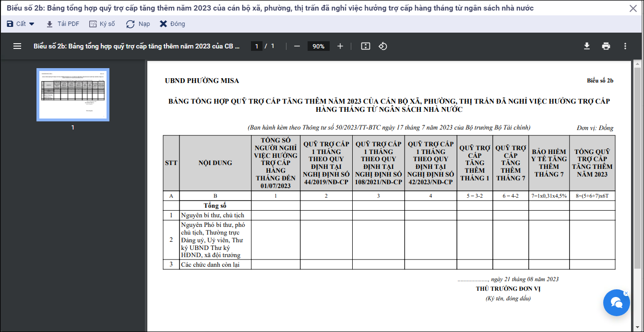Click the Nguyên Phó bí thư row label
The height and width of the screenshot is (332, 644).
pyautogui.click(x=213, y=240)
